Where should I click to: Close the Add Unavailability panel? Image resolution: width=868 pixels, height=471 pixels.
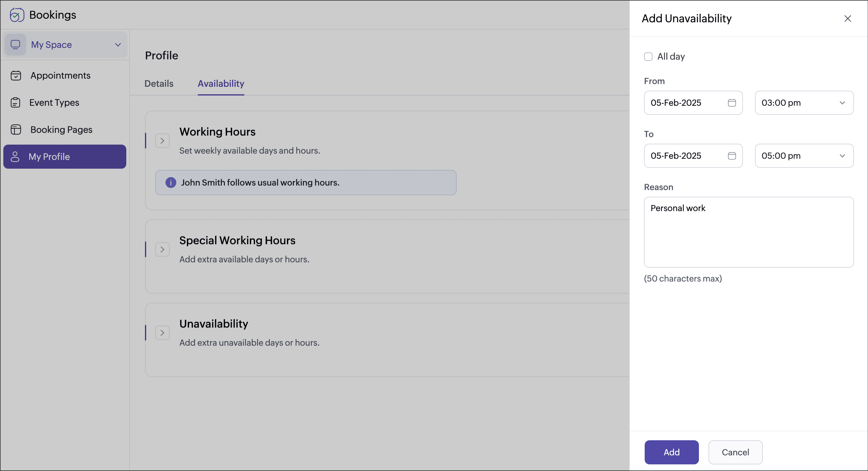[x=848, y=18]
